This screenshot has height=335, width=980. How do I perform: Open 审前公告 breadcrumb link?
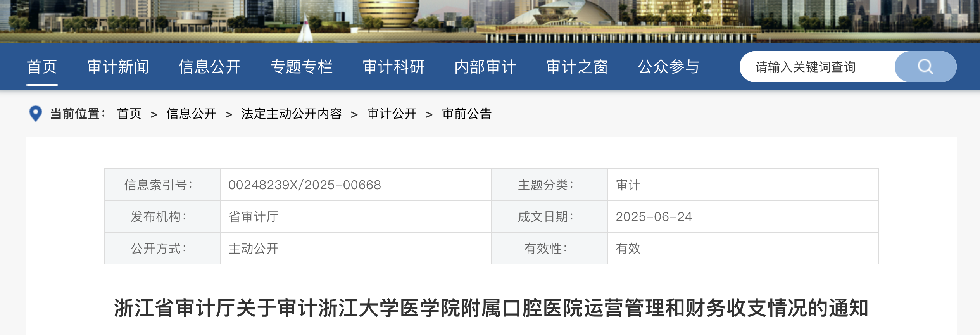467,114
